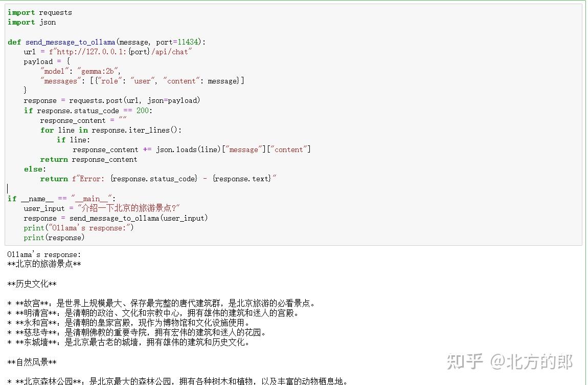Click the gemma:2b model string
The width and height of the screenshot is (588, 385).
(x=97, y=71)
